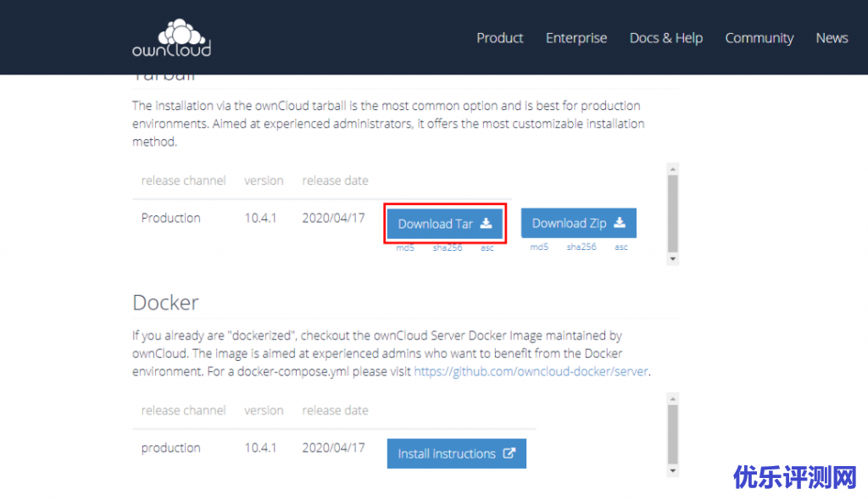This screenshot has width=868, height=500.
Task: Click asc signature link under Download Tar
Action: point(487,247)
